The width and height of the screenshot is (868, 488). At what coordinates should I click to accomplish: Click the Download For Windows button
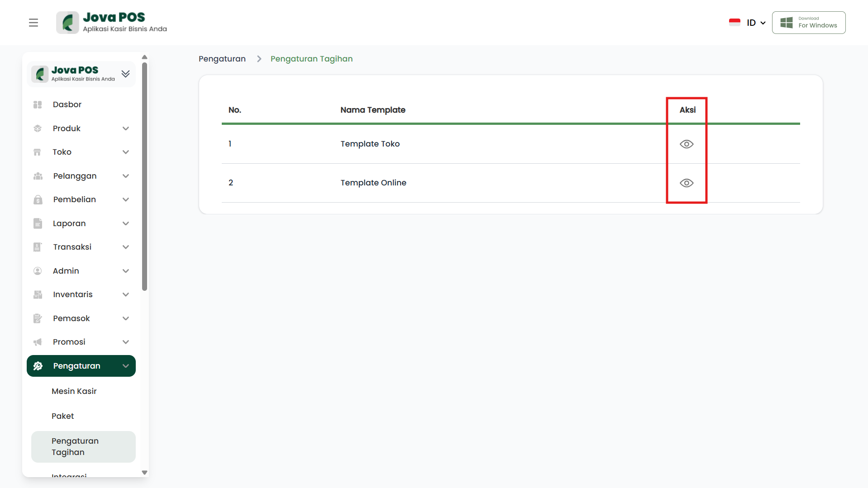[x=808, y=23]
